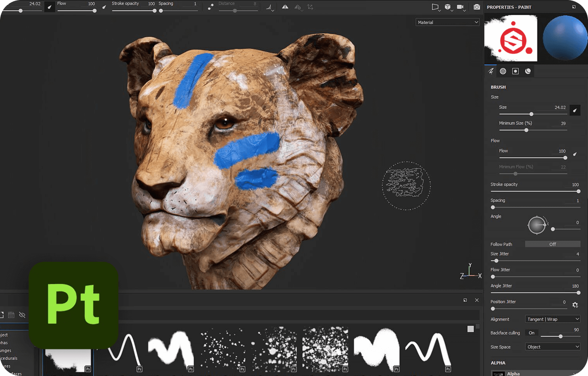Switch to the Alpha properties tab icon
The image size is (588, 376).
503,71
